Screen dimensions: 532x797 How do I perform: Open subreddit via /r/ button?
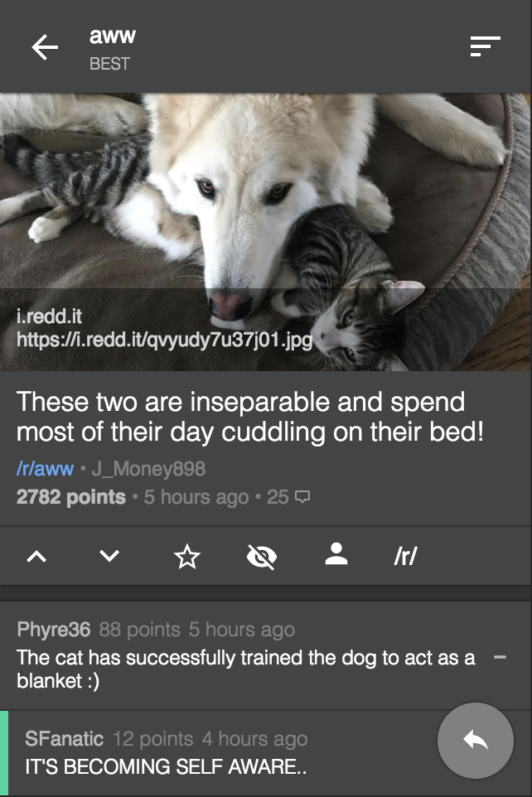click(405, 556)
